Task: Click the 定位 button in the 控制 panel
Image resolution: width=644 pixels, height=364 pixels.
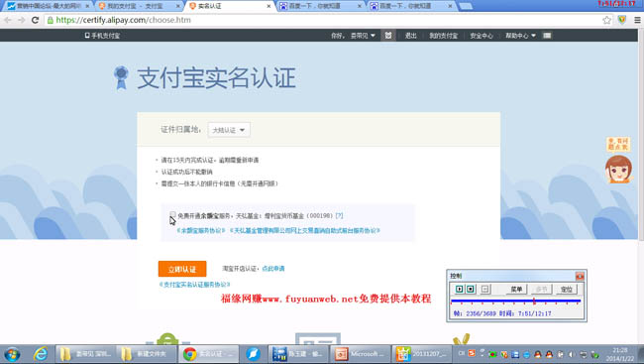Action: pyautogui.click(x=567, y=290)
